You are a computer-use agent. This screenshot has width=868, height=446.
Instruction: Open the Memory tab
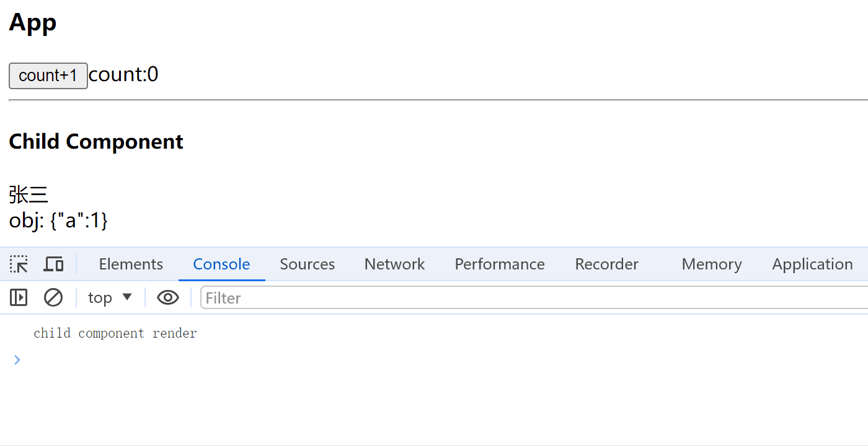pos(712,265)
